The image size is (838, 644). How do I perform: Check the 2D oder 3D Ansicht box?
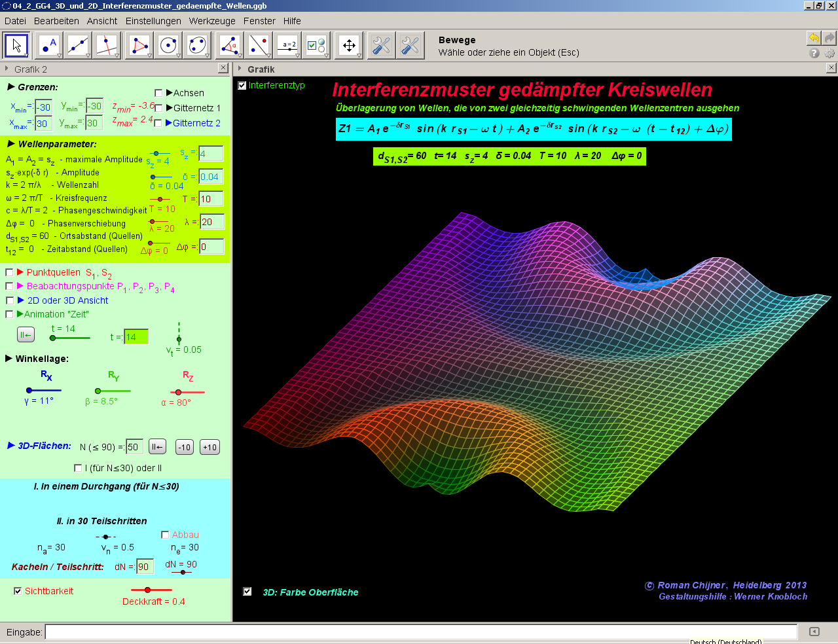click(9, 300)
